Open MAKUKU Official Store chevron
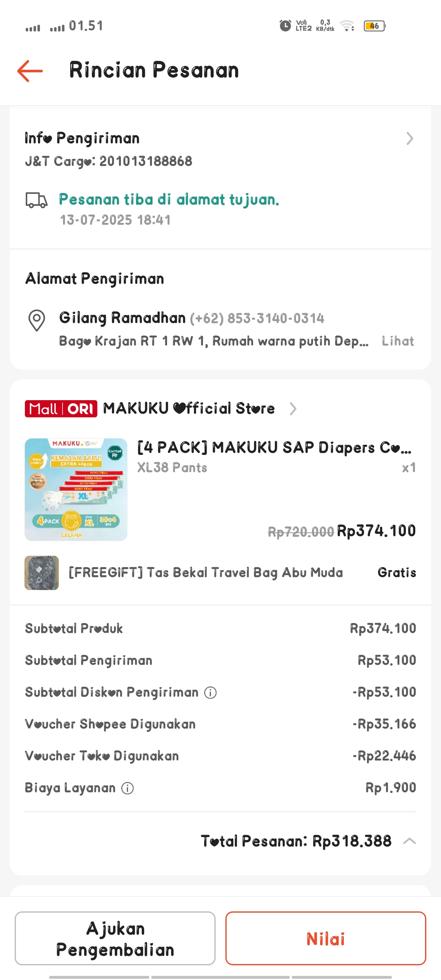The image size is (441, 980). tap(293, 409)
